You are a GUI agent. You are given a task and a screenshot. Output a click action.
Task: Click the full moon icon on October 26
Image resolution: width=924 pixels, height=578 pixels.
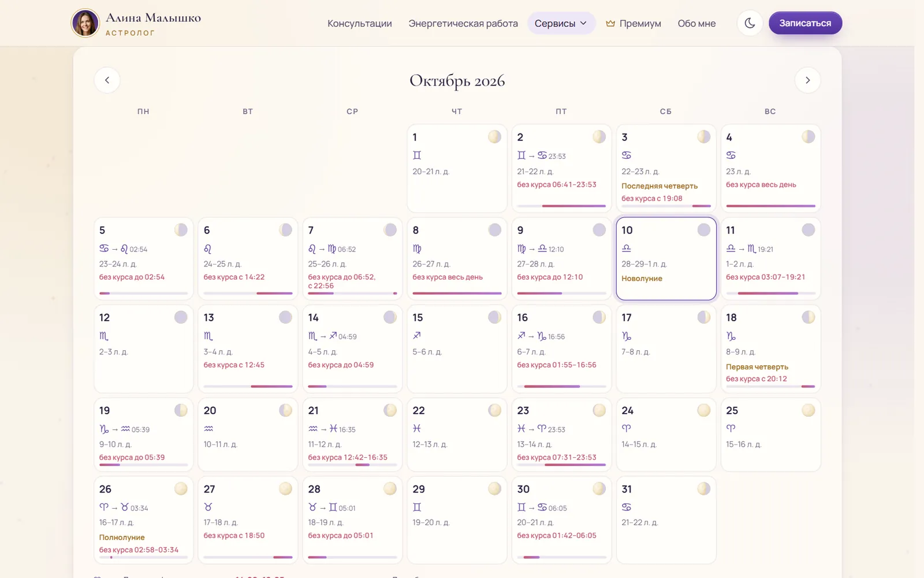[181, 488]
